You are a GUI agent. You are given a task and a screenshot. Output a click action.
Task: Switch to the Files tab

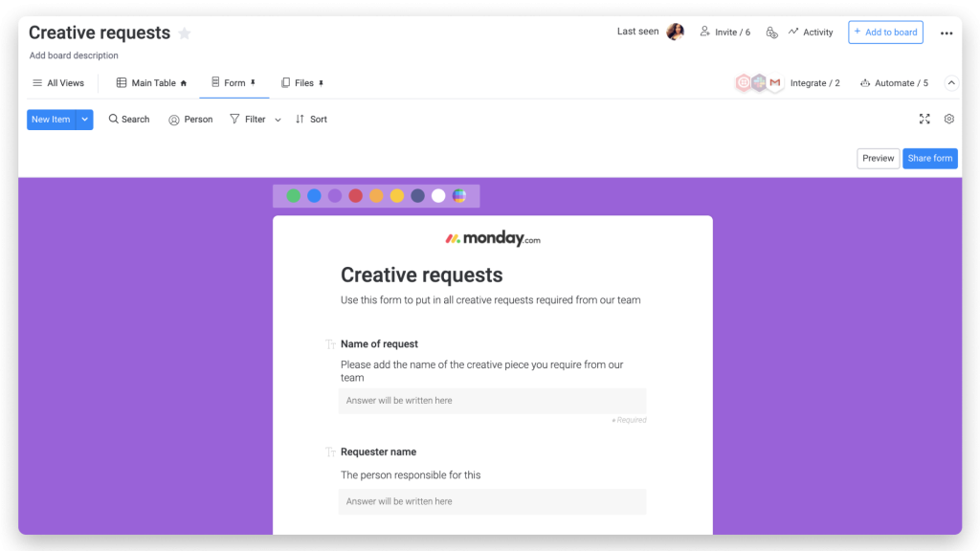(x=302, y=83)
